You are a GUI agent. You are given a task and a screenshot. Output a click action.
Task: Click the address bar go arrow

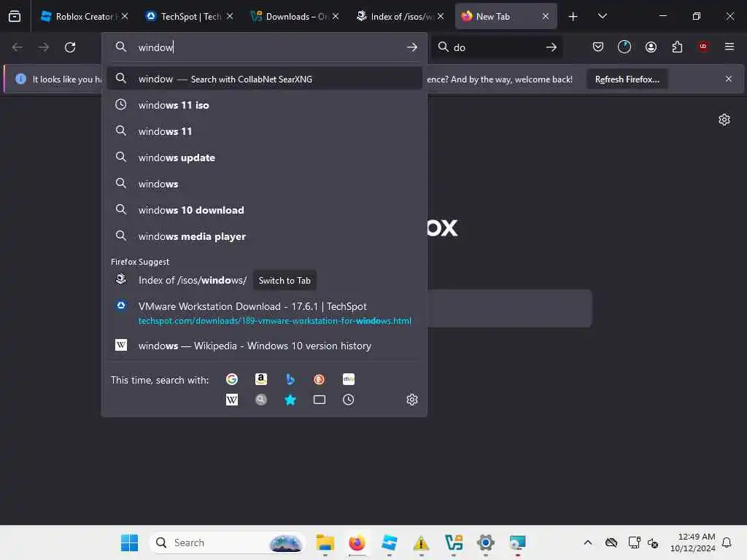[412, 47]
